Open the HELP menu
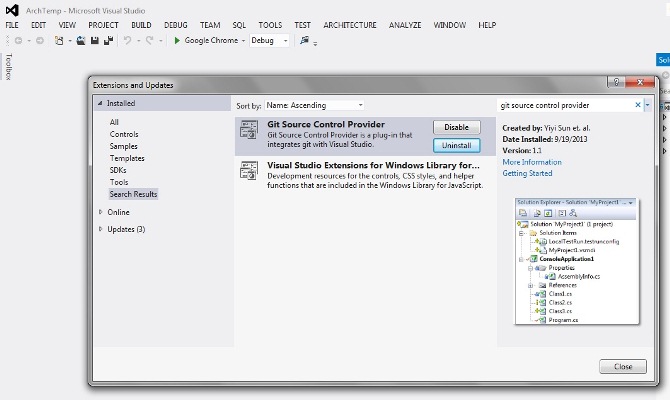 [487, 25]
